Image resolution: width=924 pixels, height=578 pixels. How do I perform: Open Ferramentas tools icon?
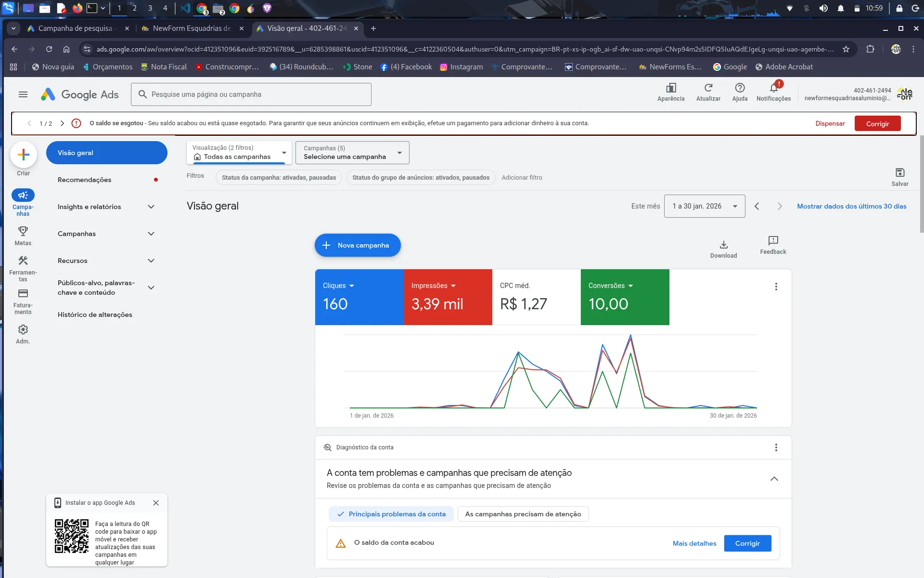click(x=23, y=261)
